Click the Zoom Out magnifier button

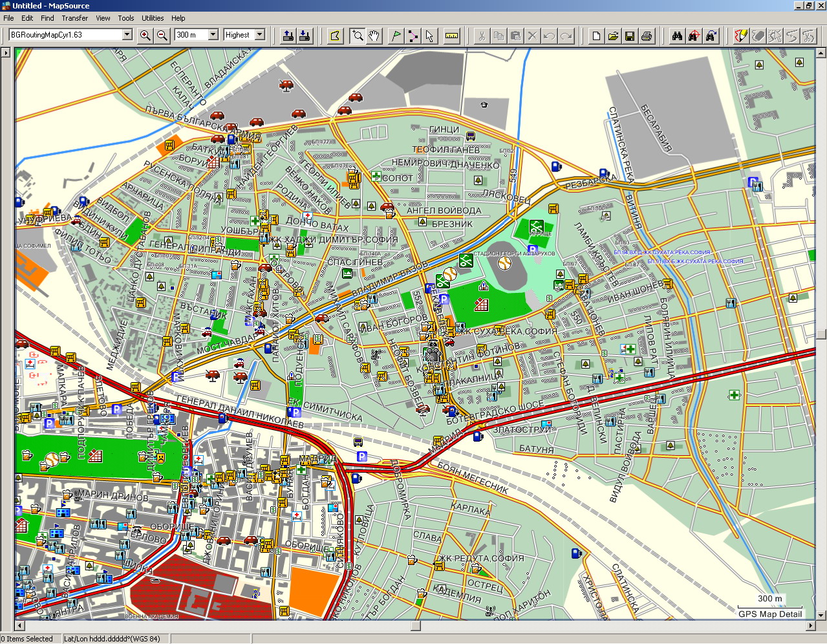(162, 36)
